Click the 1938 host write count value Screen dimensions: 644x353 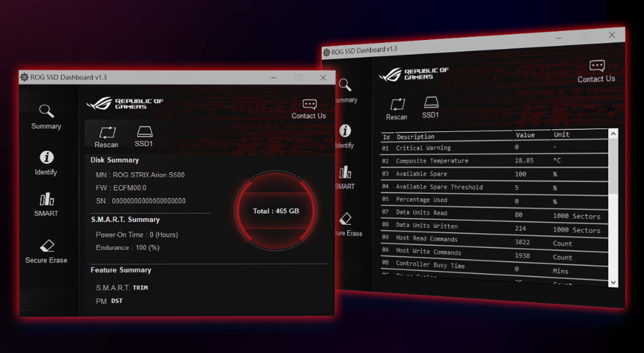click(x=522, y=256)
